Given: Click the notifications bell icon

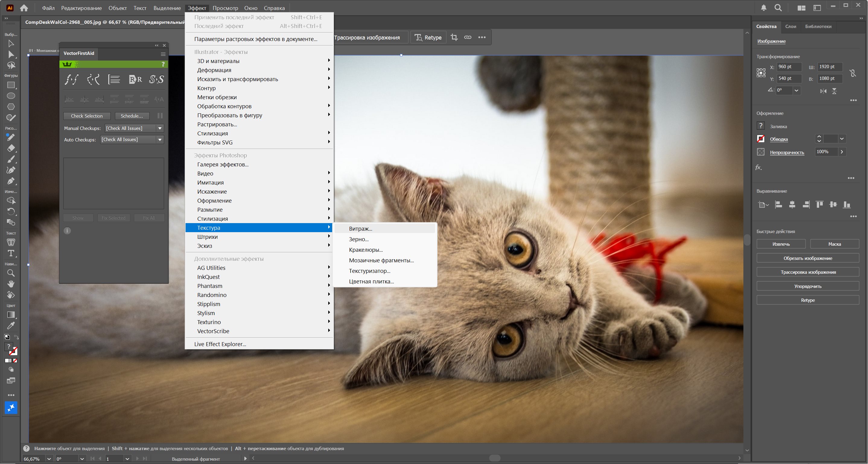Looking at the screenshot, I should click(764, 8).
